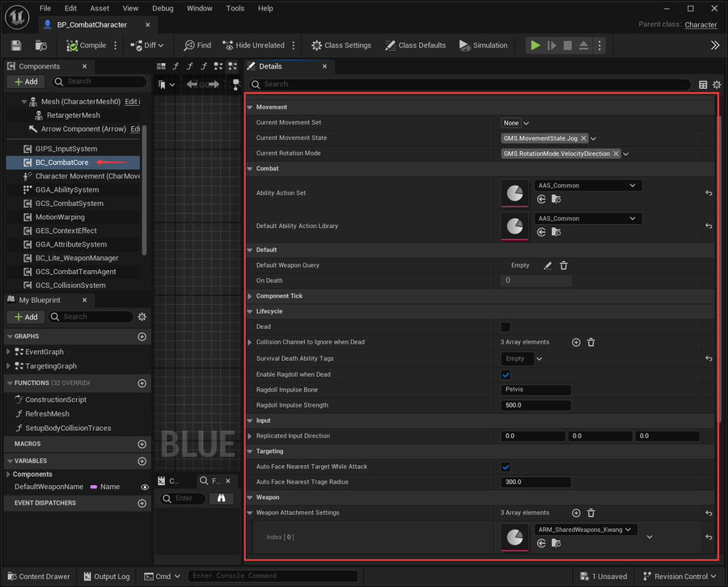Click the My Blueprint settings gear
728x587 pixels.
[142, 317]
